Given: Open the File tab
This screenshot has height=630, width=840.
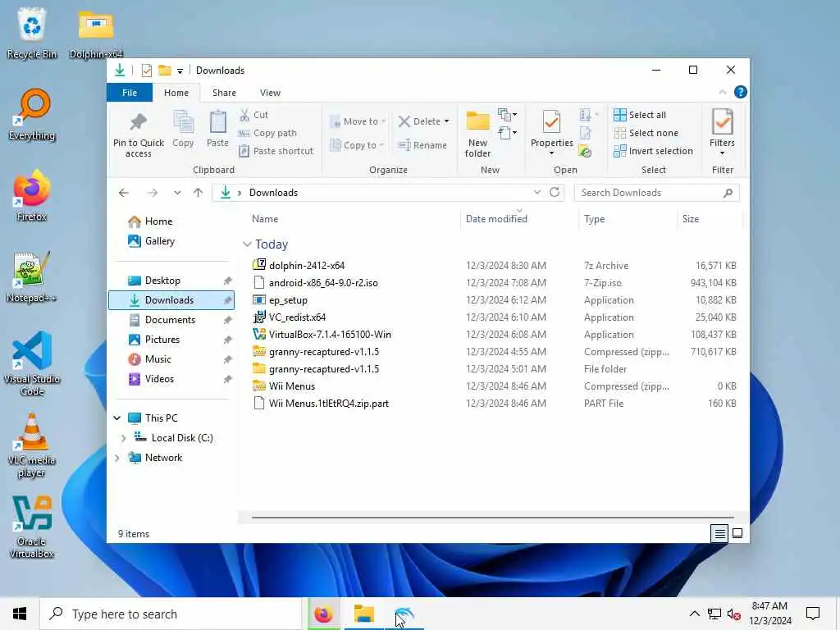Looking at the screenshot, I should click(130, 93).
